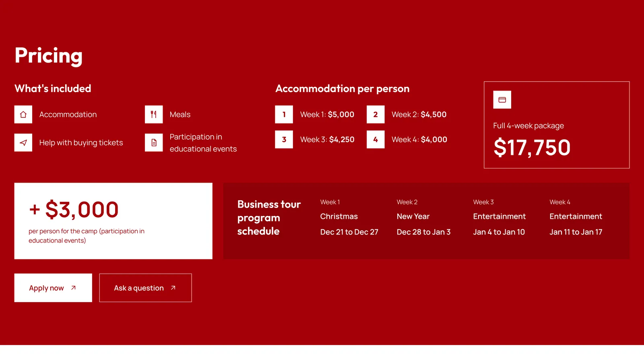Click the document icon for educational events
This screenshot has width=644, height=362.
[154, 143]
